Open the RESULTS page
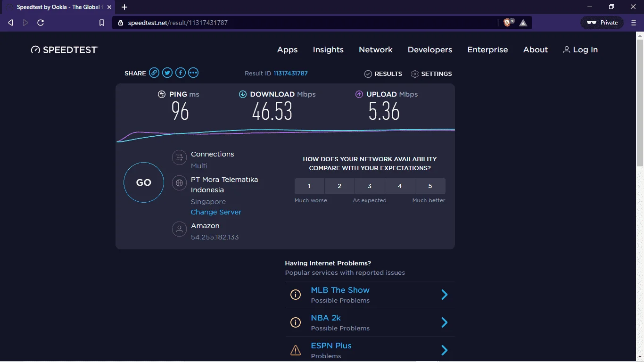644x362 pixels. point(383,74)
